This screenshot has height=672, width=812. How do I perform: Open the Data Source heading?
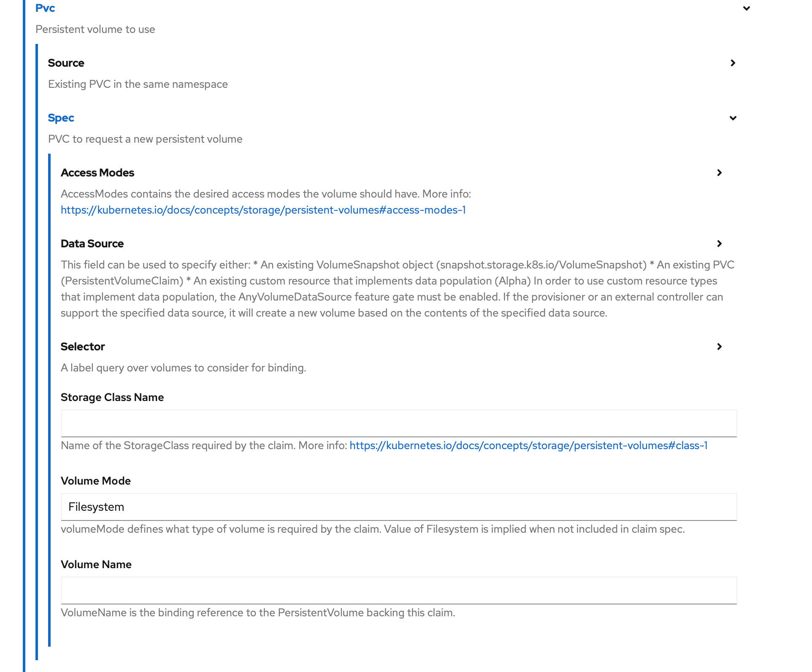tap(92, 244)
